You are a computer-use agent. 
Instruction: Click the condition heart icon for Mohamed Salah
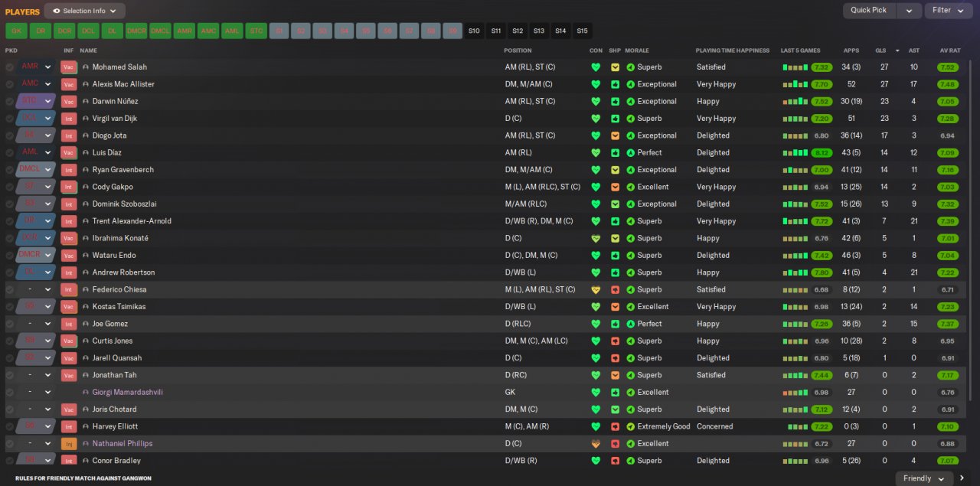click(596, 67)
